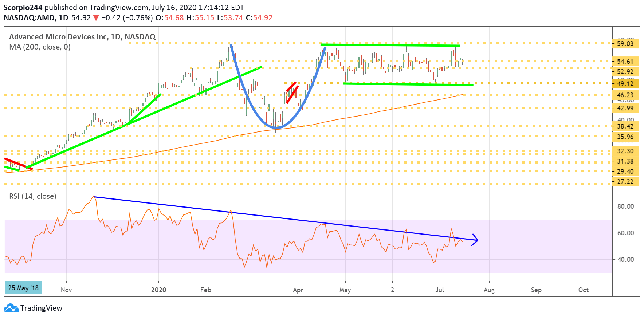Click the 59.03 price level label

pyautogui.click(x=625, y=44)
